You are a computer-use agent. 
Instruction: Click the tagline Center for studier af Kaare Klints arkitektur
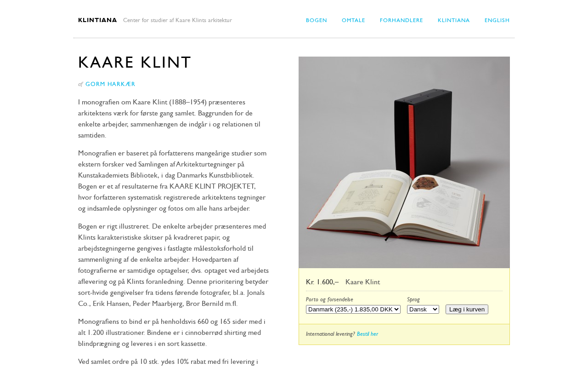(x=177, y=20)
